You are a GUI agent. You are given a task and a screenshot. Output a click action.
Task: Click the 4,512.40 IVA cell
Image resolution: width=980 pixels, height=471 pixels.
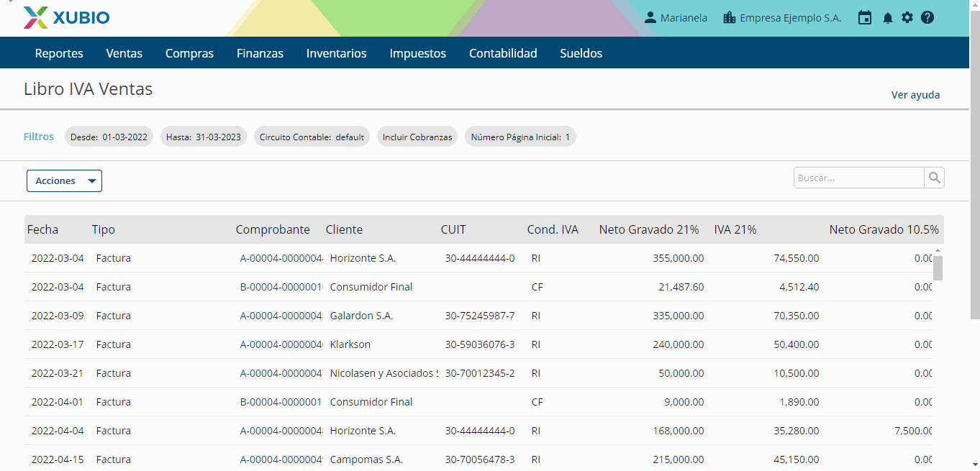[799, 287]
